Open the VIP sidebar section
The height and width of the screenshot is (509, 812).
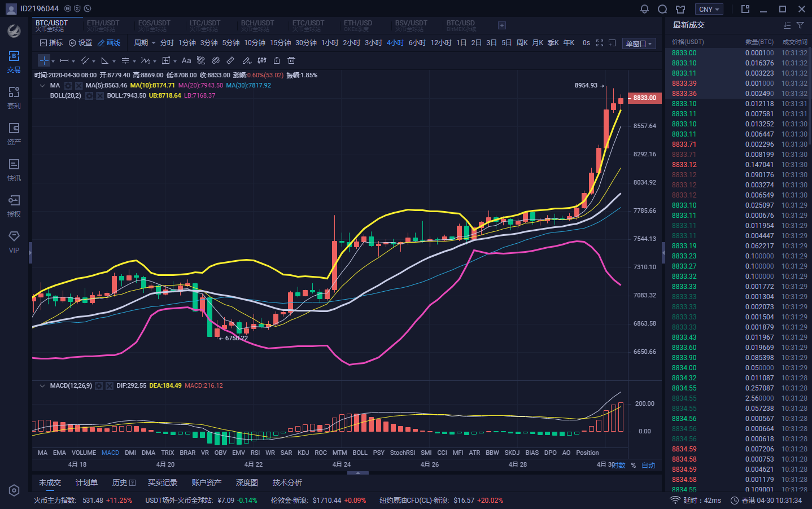tap(14, 242)
